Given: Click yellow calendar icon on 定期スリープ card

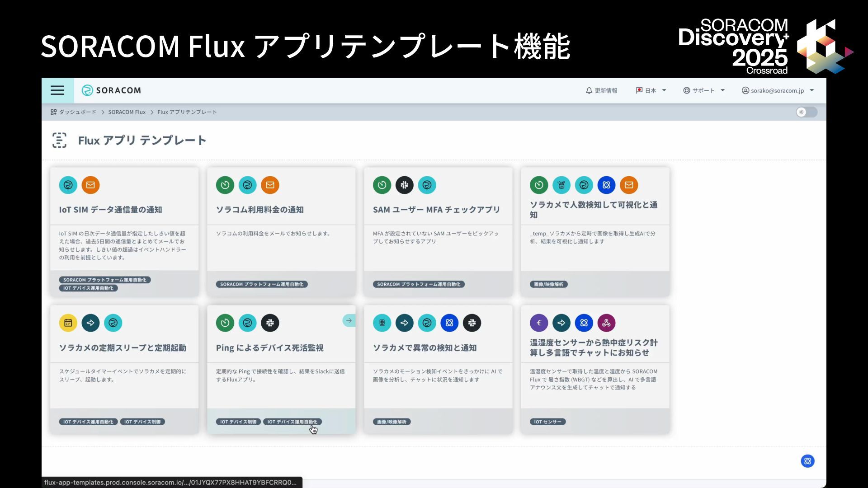Looking at the screenshot, I should (68, 323).
